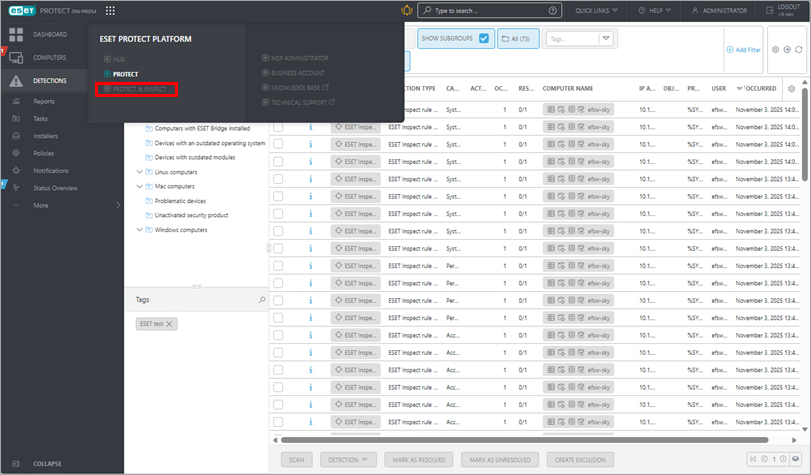Viewport: 811px width, 475px height.
Task: Remove the ESET test tag
Action: pyautogui.click(x=170, y=324)
